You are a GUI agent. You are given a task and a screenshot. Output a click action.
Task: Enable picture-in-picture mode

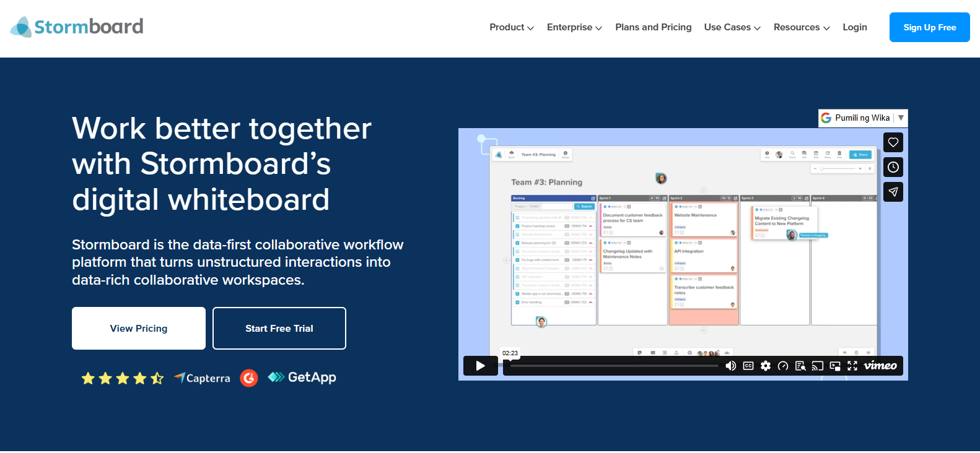tap(835, 366)
